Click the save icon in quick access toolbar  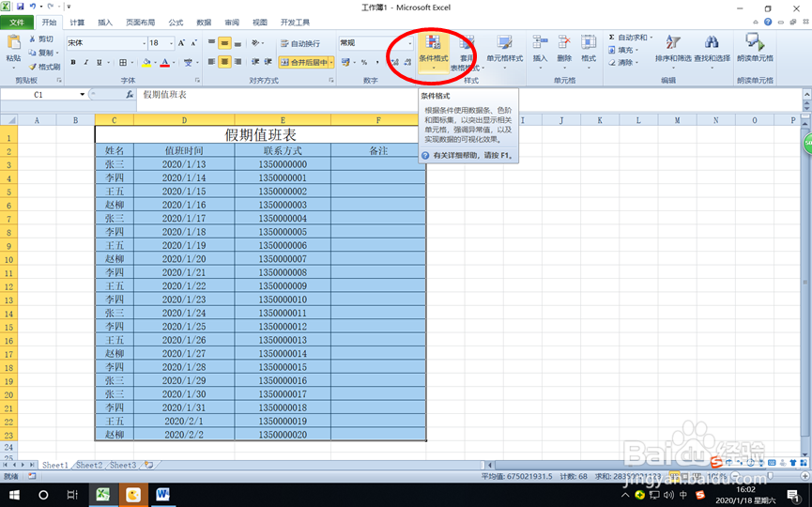coord(21,7)
